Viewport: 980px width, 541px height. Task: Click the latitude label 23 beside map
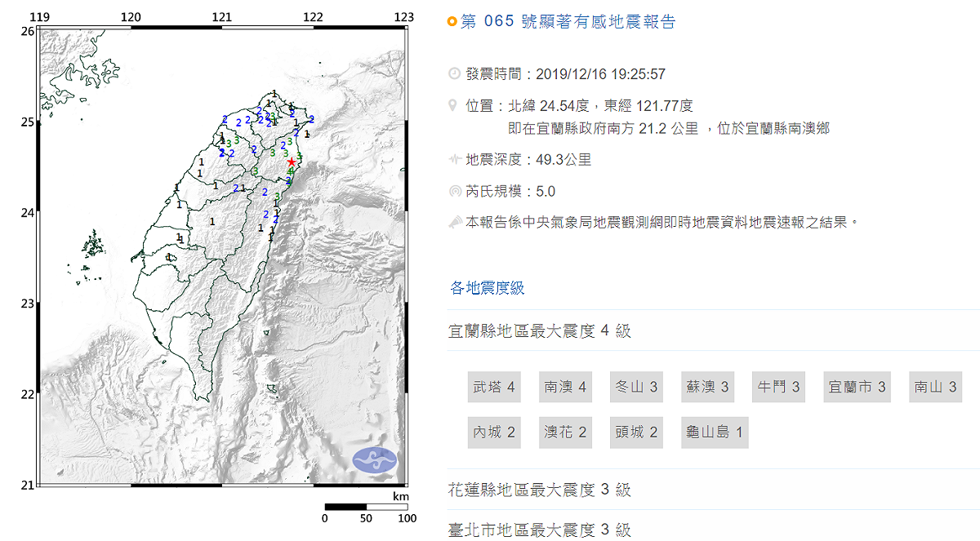pos(27,304)
